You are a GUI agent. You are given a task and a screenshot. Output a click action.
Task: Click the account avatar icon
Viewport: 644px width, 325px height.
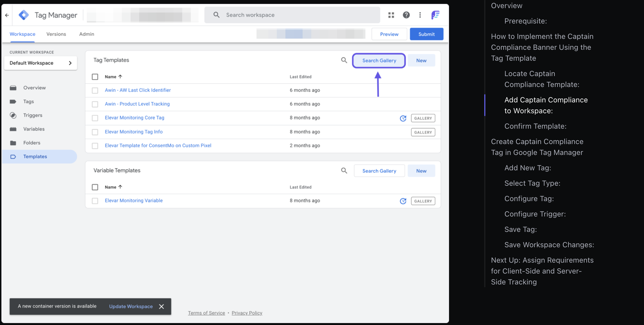[x=435, y=15]
